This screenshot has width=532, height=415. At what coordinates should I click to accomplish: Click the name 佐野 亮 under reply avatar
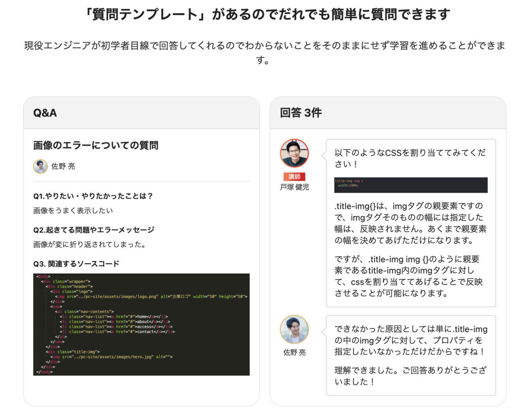click(x=294, y=352)
